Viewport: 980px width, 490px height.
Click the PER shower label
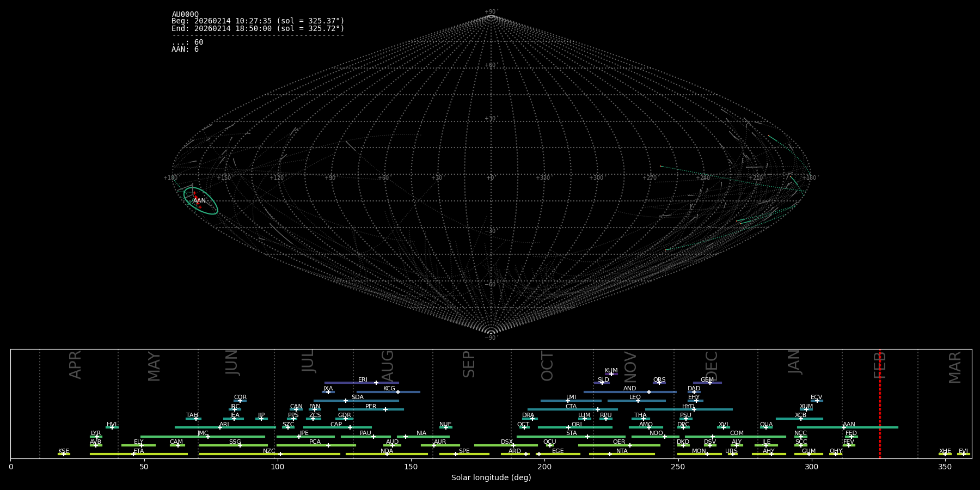tap(371, 407)
